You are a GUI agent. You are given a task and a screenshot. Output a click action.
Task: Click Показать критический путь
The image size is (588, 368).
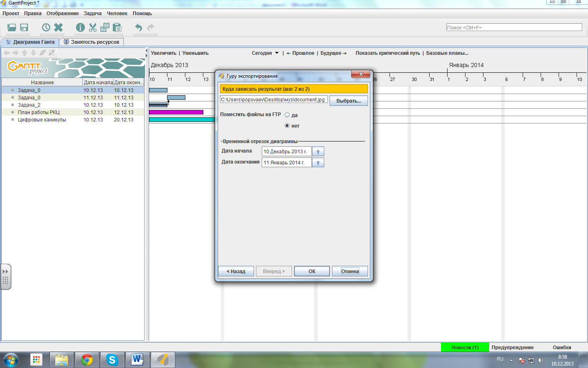point(388,53)
